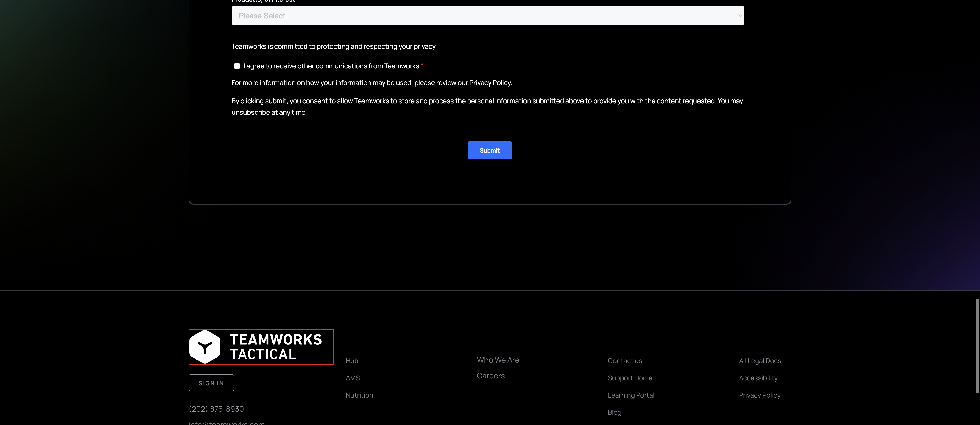
Task: Click the Teamworks Tactical hexagon logo
Action: point(205,347)
